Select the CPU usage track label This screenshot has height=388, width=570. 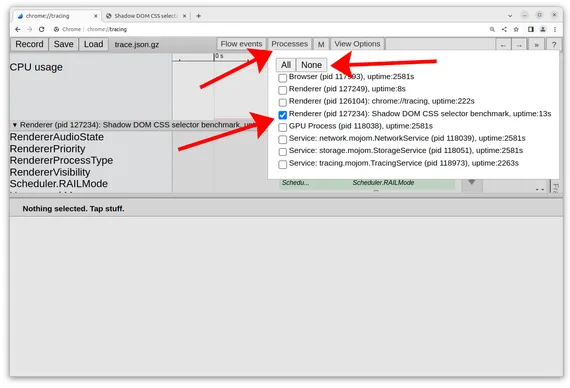pos(36,67)
